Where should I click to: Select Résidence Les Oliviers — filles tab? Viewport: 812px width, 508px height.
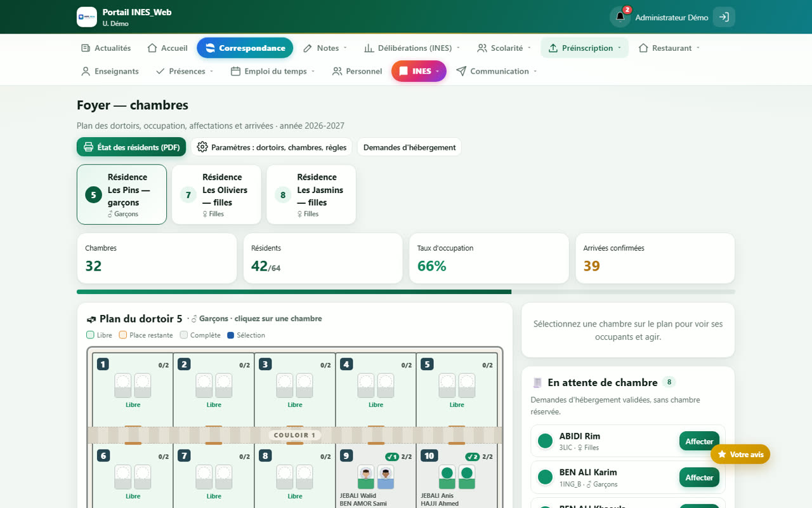point(216,194)
